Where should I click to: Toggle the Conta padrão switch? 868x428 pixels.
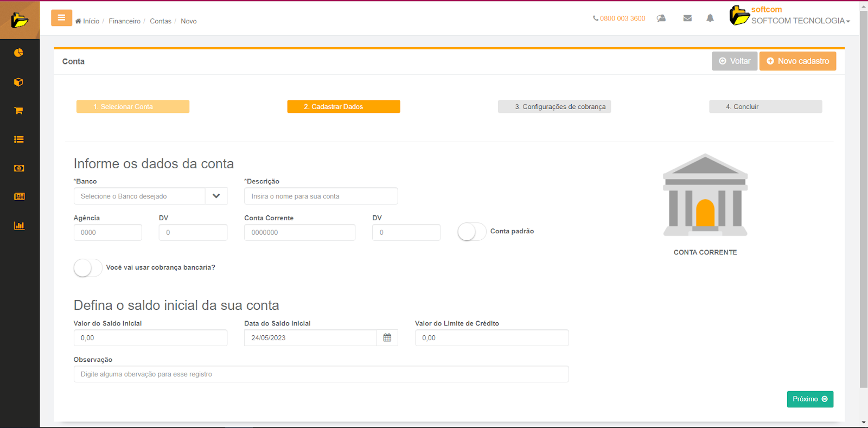click(x=471, y=232)
